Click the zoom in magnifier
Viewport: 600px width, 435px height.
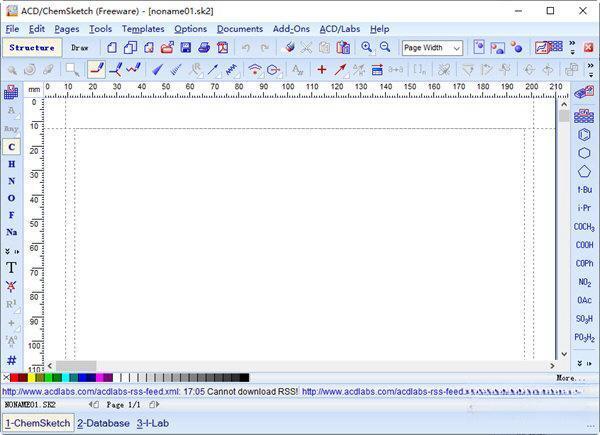click(x=367, y=47)
